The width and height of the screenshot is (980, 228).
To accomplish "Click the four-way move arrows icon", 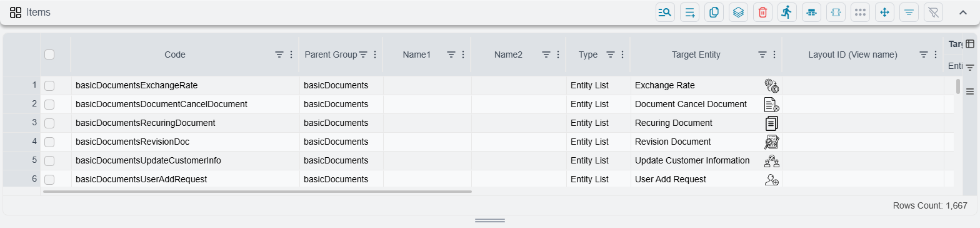I will [x=884, y=12].
